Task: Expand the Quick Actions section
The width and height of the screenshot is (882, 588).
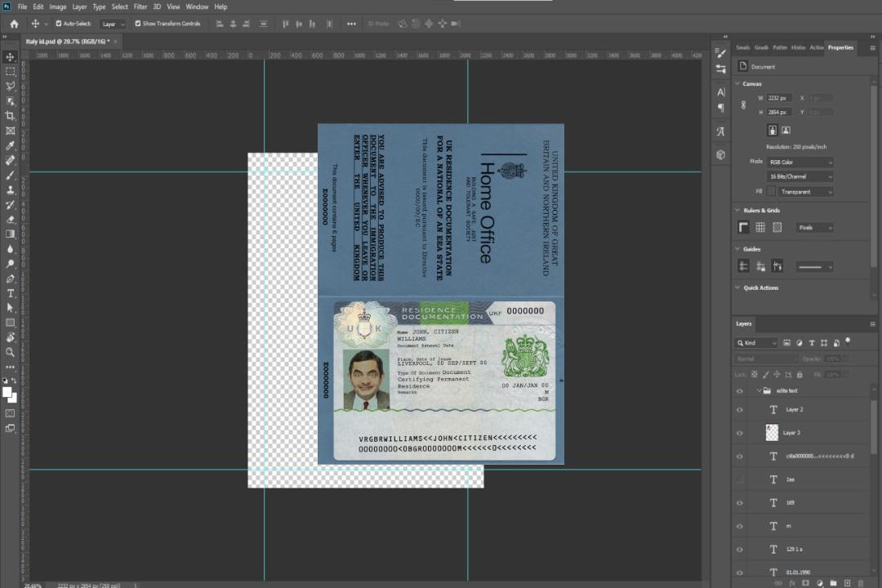Action: click(x=737, y=287)
